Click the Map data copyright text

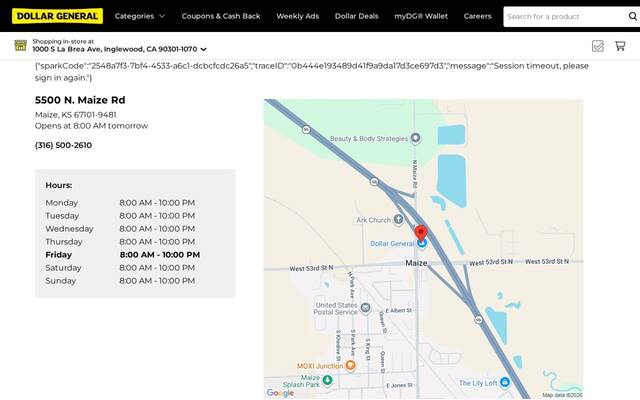(x=562, y=395)
